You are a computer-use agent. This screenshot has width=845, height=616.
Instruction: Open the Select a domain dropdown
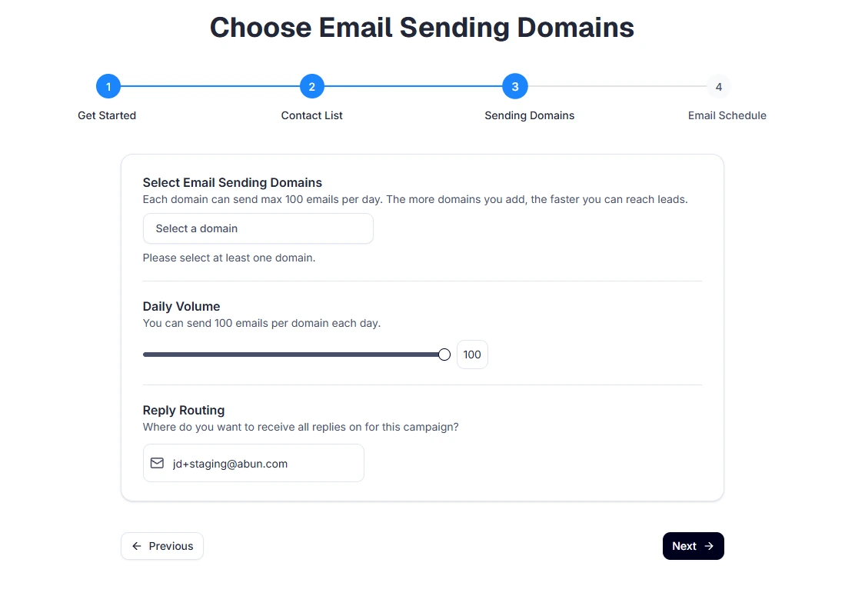click(258, 228)
